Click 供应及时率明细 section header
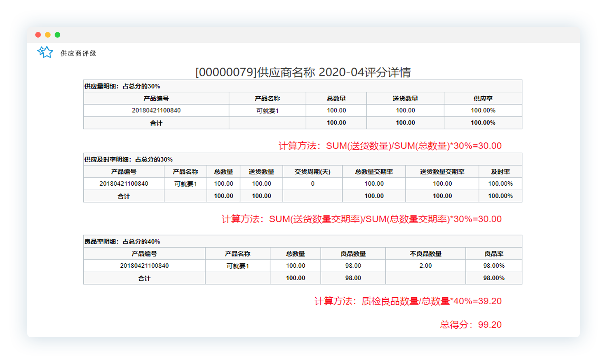The height and width of the screenshot is (364, 607). click(x=128, y=159)
